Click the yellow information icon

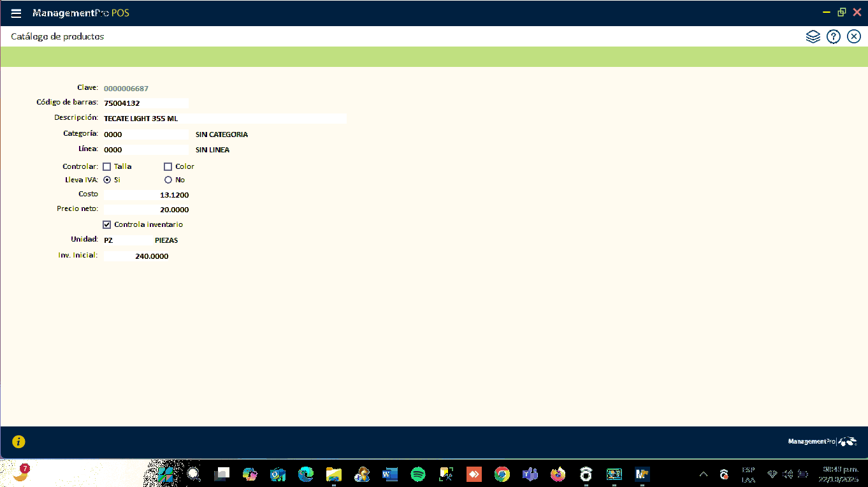tap(18, 441)
